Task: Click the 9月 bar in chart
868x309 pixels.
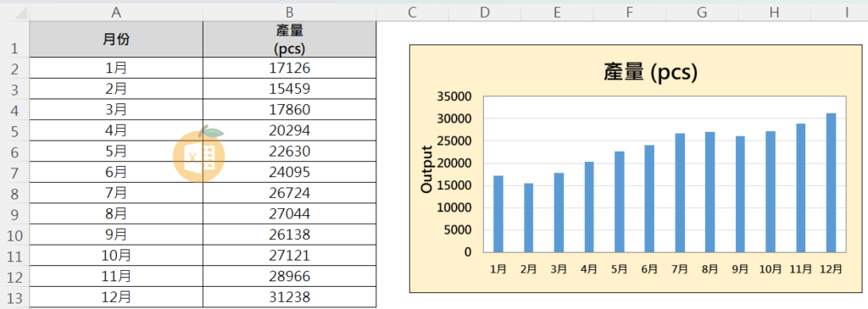Action: tap(740, 194)
